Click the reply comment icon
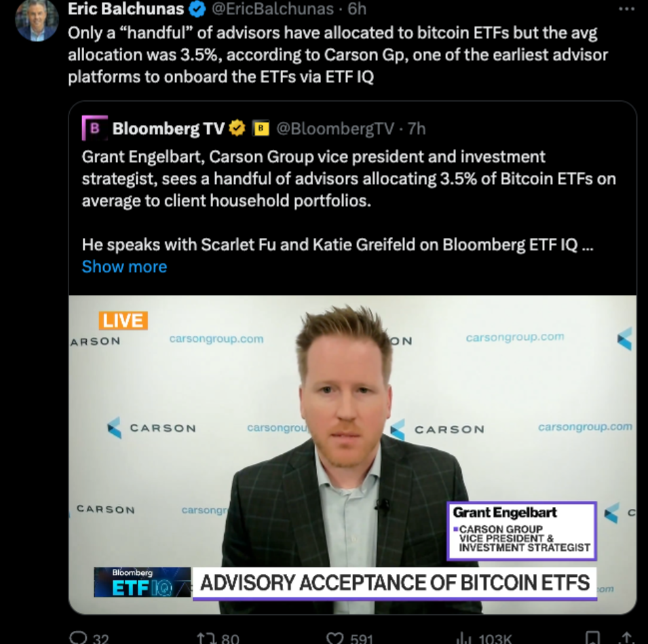Viewport: 648px width, 644px height. (78, 637)
